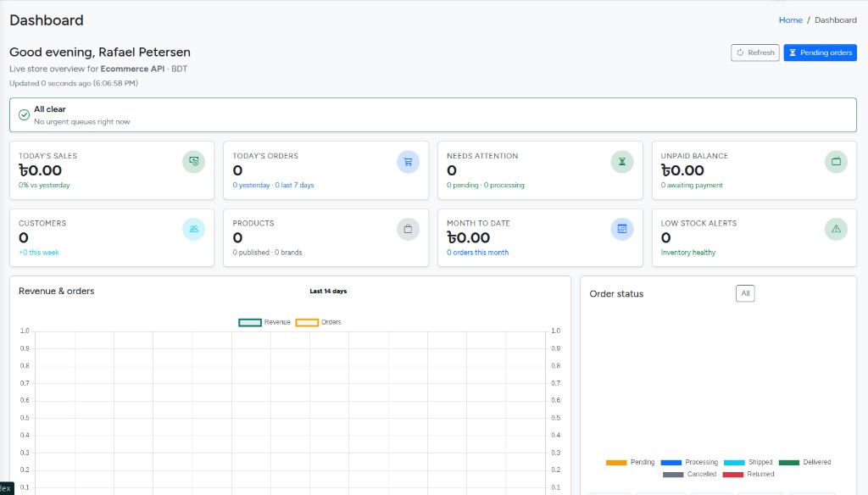Click the Dashboard breadcrumb text

point(835,20)
